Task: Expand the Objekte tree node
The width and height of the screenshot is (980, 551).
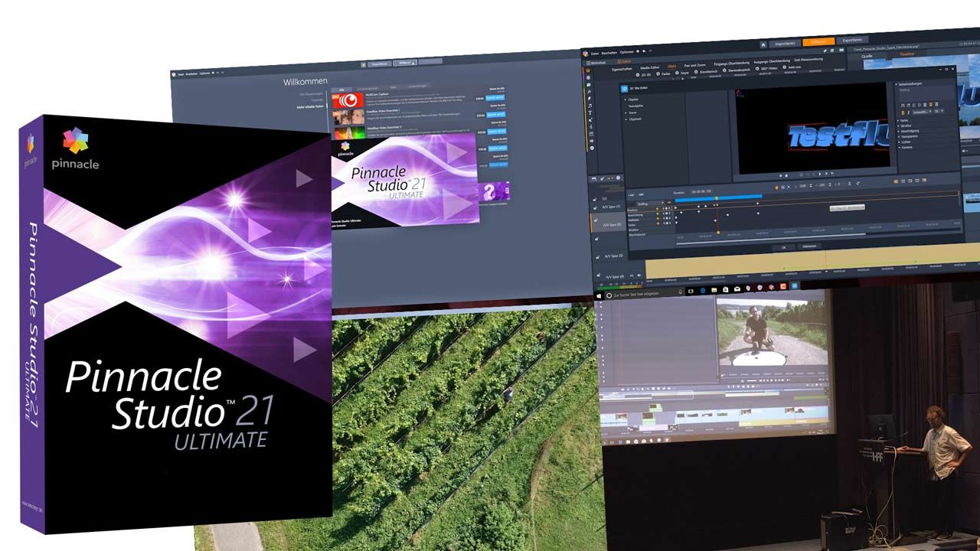Action: click(626, 99)
